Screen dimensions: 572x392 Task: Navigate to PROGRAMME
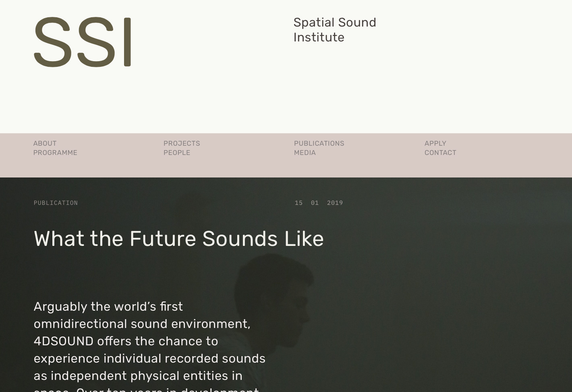click(x=55, y=153)
